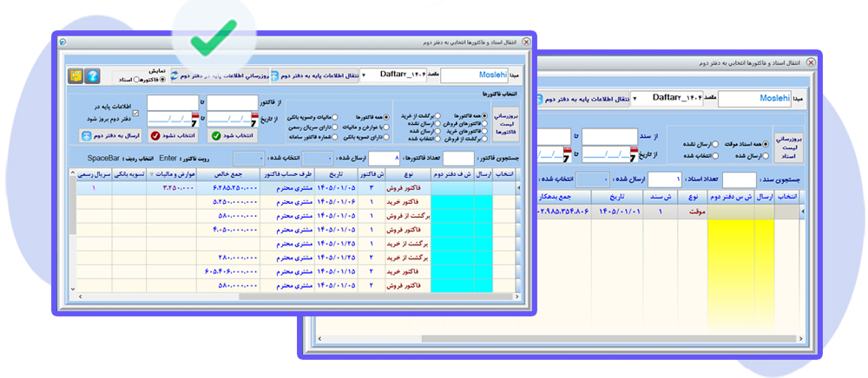Open the end-date calendar icon in documents window
The image size is (868, 378).
(x=566, y=154)
